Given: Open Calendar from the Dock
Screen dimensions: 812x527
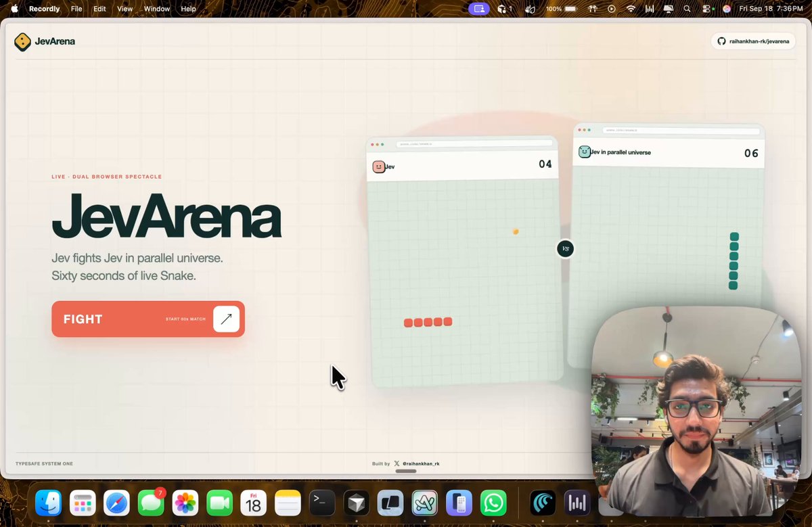Looking at the screenshot, I should (x=254, y=503).
